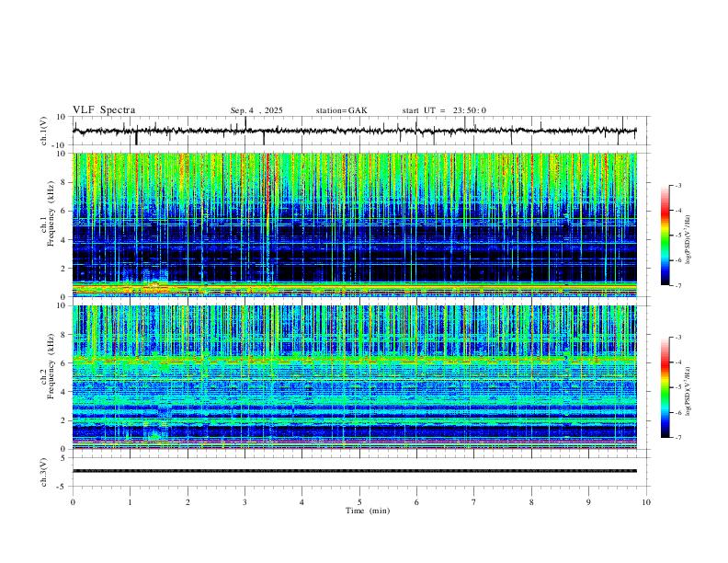Click the 5 minute tick label on time axis
728x563 pixels.
point(359,502)
